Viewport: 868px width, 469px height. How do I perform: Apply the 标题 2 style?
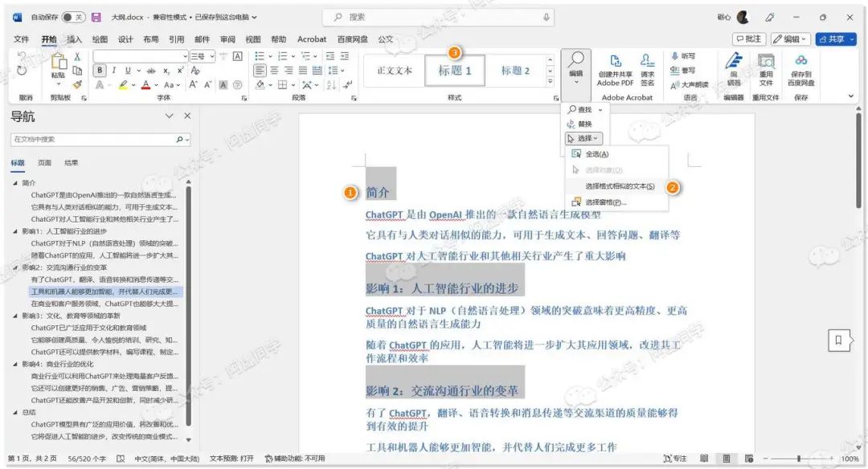coord(515,70)
